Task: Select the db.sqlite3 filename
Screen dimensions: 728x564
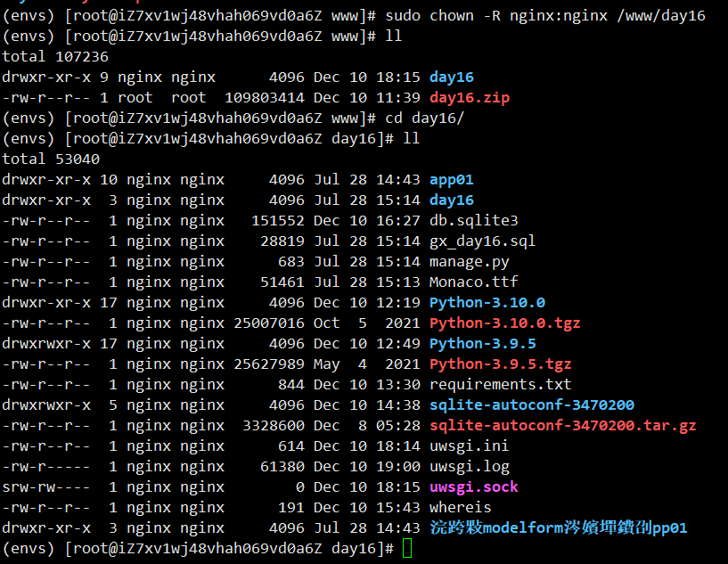Action: (473, 220)
